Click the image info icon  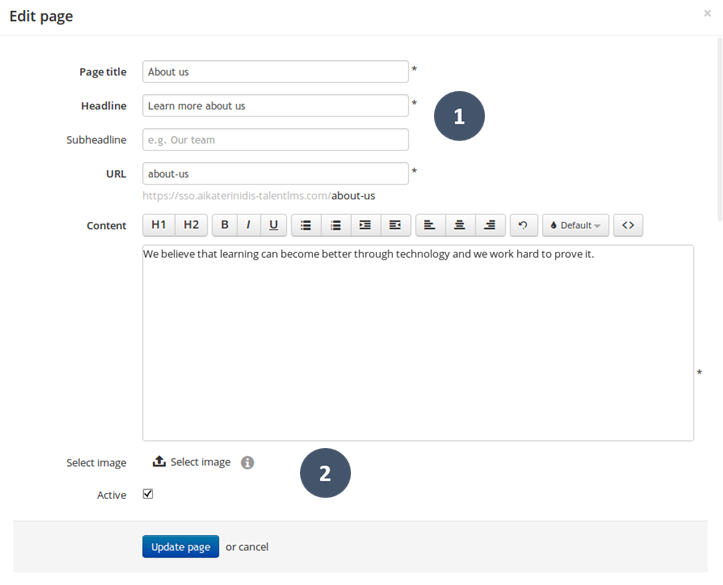(x=247, y=462)
